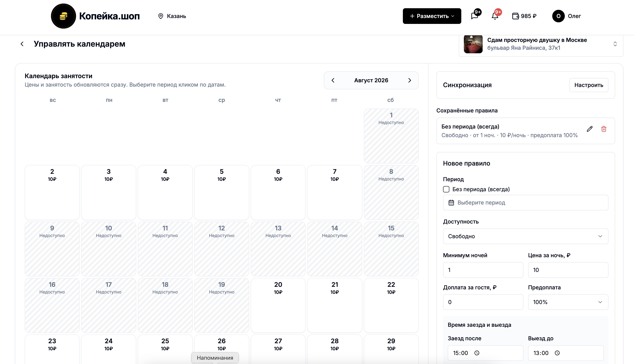The image size is (634, 364).
Task: Open the messages chat icon
Action: (474, 16)
